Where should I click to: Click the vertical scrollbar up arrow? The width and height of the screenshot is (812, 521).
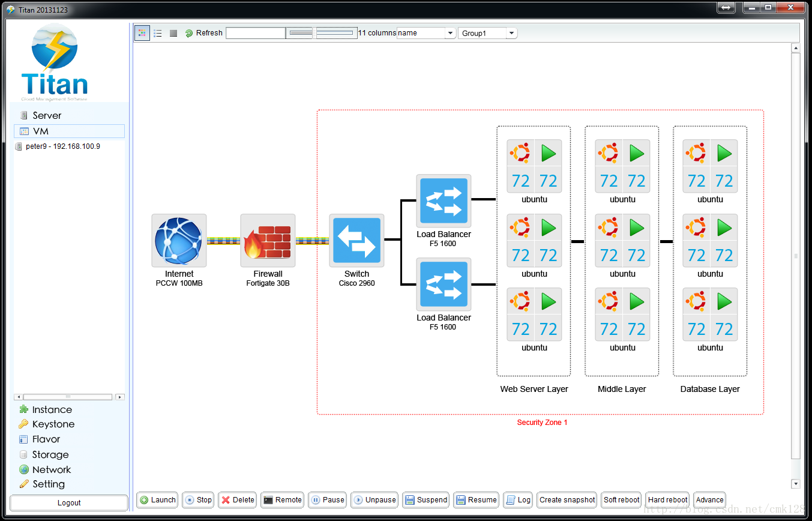point(796,48)
